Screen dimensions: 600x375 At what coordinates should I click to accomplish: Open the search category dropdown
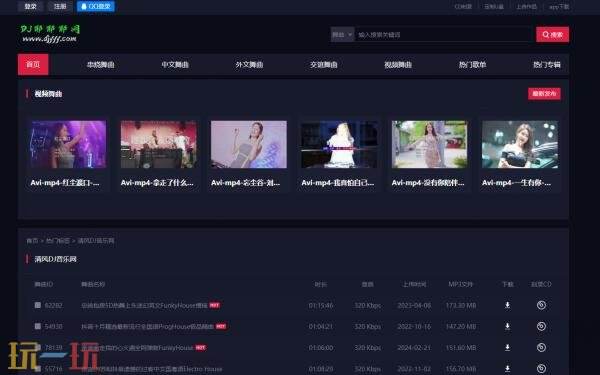pos(342,35)
